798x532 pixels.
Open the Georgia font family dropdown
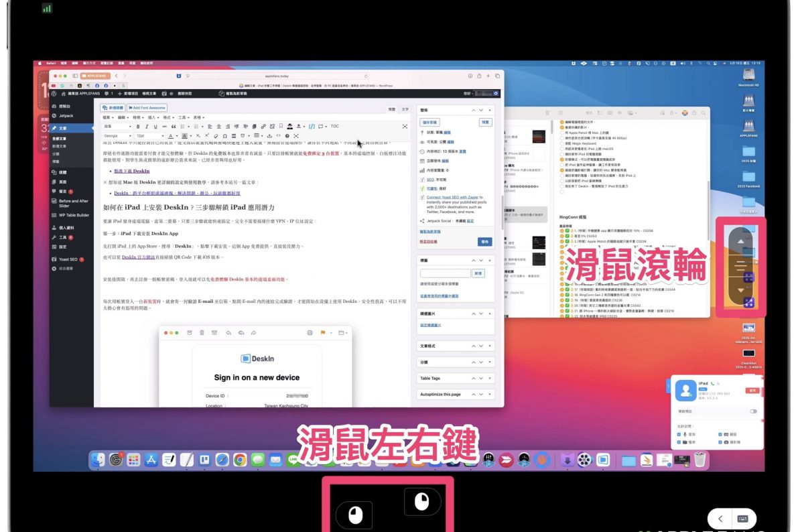tap(119, 135)
